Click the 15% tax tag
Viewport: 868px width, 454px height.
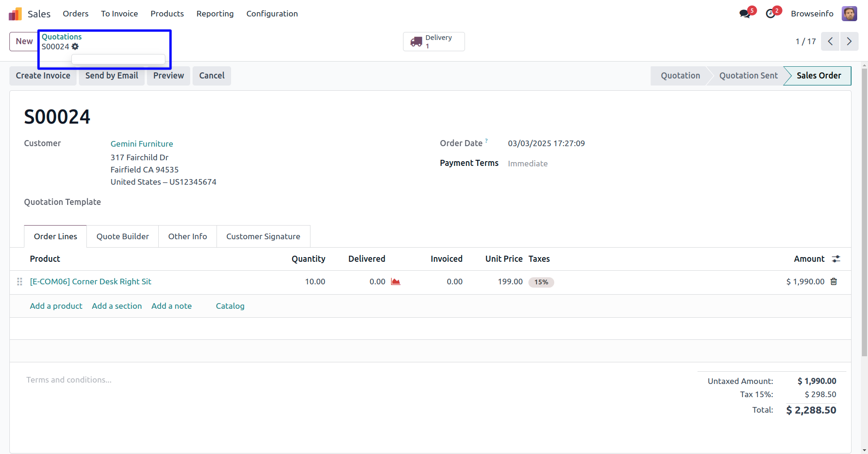point(541,282)
